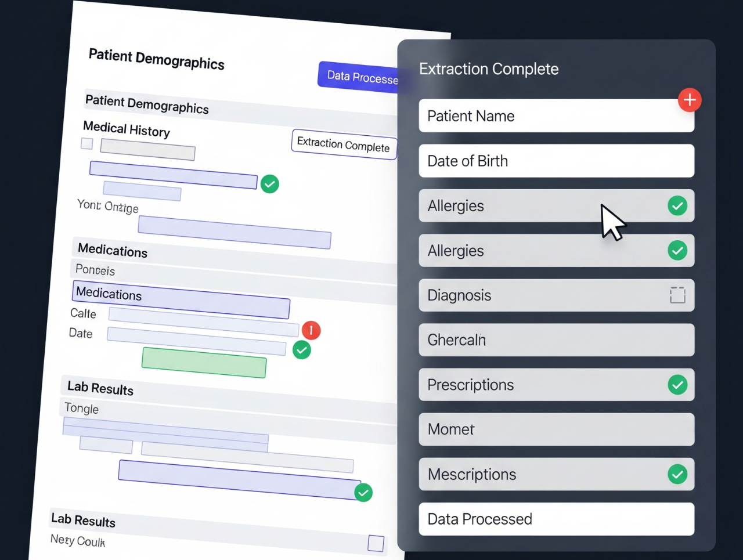Click the green highlighted bar under Date
This screenshot has width=743, height=560.
tap(204, 363)
